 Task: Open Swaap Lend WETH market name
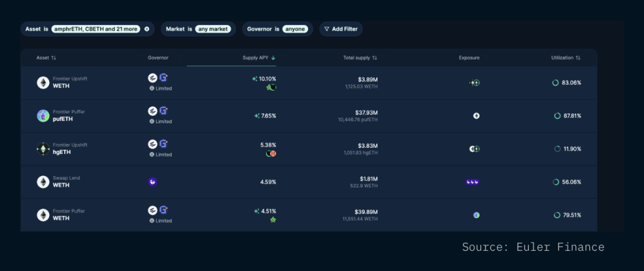[x=66, y=182]
